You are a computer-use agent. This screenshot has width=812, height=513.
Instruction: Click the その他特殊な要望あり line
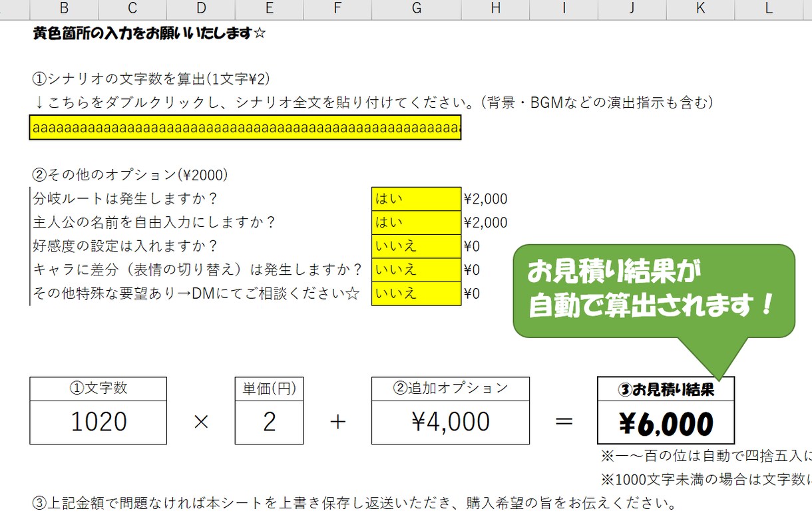pyautogui.click(x=196, y=293)
